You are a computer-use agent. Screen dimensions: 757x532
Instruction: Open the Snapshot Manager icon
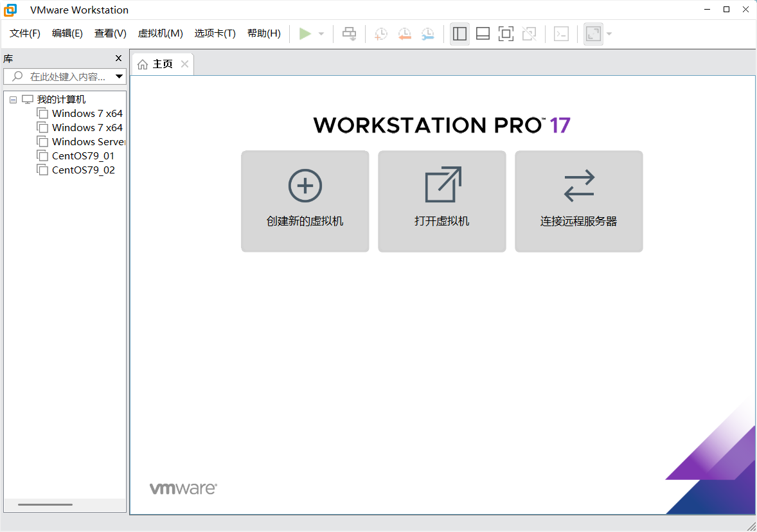coord(428,34)
